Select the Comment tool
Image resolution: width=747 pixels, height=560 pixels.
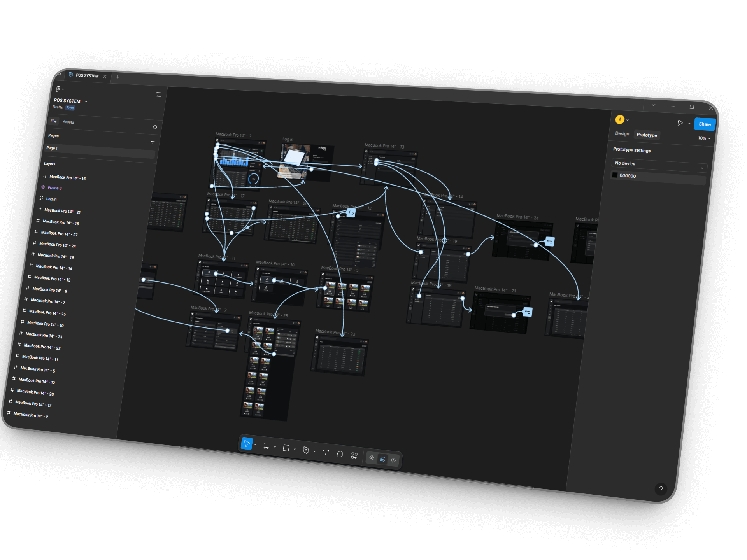[340, 454]
